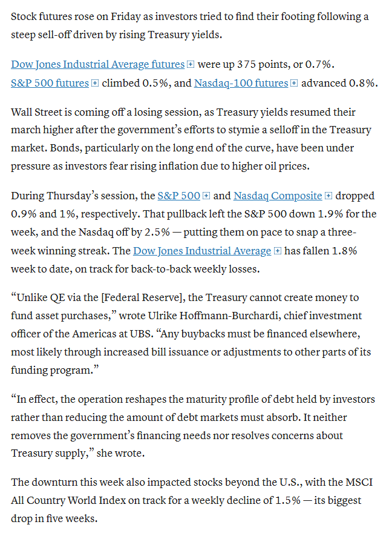The width and height of the screenshot is (392, 536).
Task: Expand the plus icon after S&P 500 futures
Action: pos(95,83)
